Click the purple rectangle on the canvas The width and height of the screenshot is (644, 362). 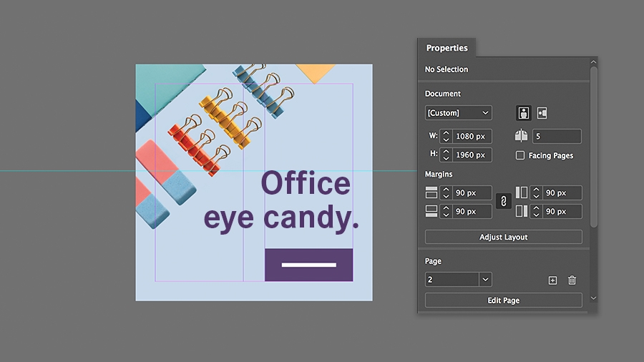tap(309, 265)
